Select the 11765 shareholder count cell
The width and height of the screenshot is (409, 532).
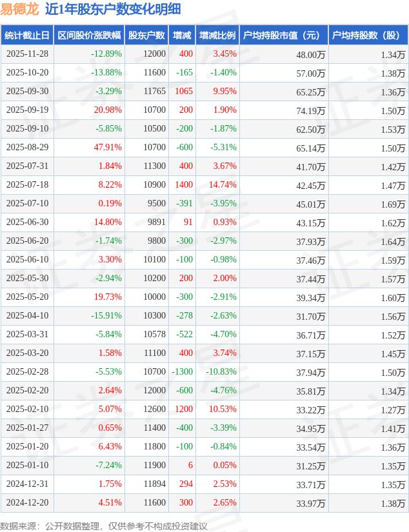(154, 92)
